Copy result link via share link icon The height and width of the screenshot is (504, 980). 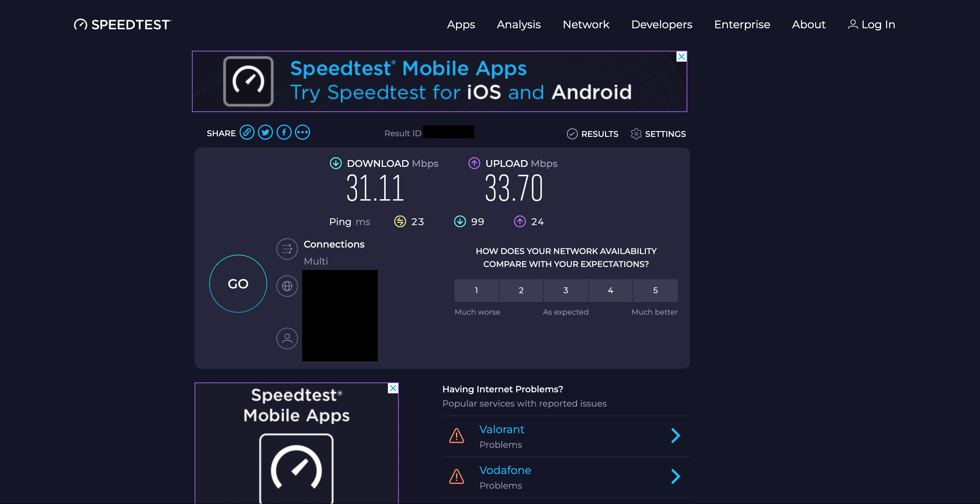247,132
